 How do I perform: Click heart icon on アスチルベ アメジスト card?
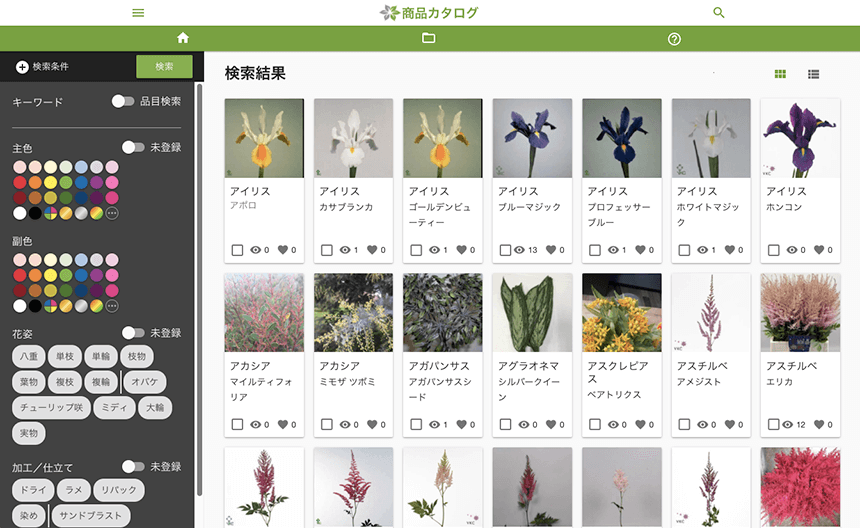tap(730, 424)
